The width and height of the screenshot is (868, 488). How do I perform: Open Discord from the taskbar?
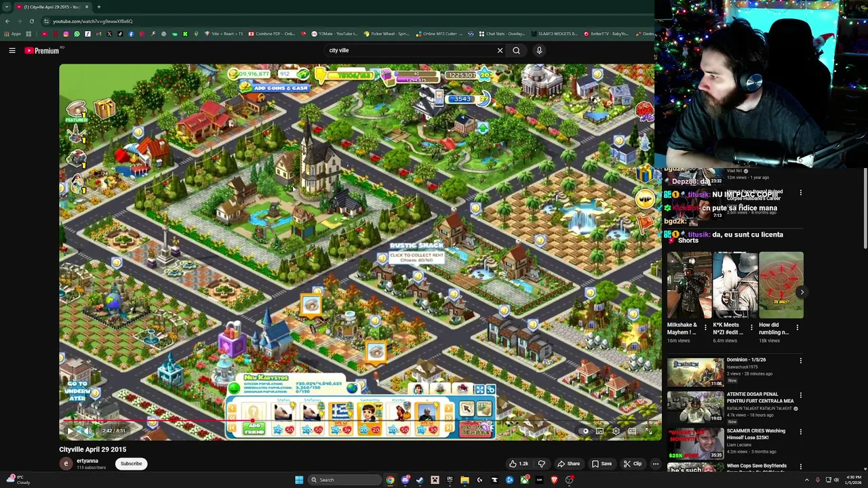tap(405, 480)
